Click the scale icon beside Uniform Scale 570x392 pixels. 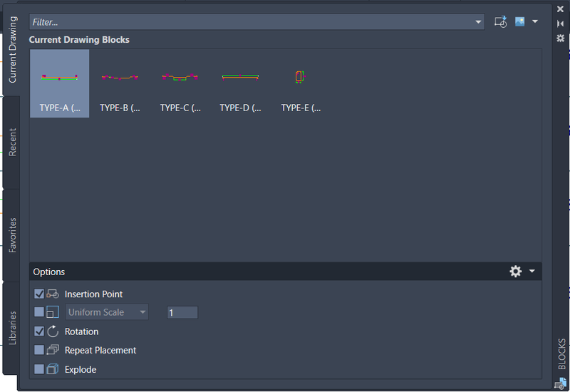click(53, 312)
